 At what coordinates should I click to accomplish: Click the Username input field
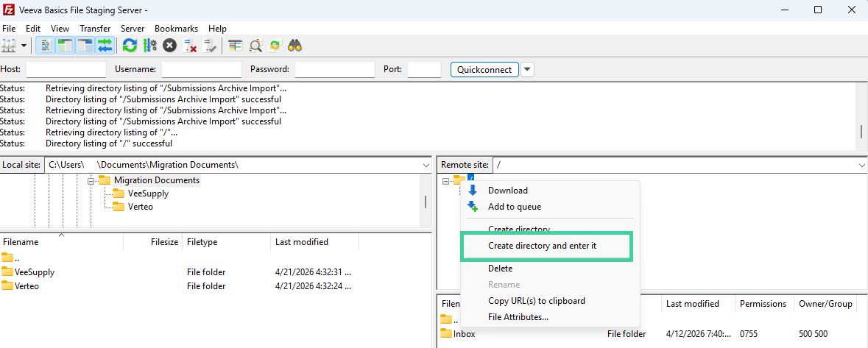[x=202, y=69]
